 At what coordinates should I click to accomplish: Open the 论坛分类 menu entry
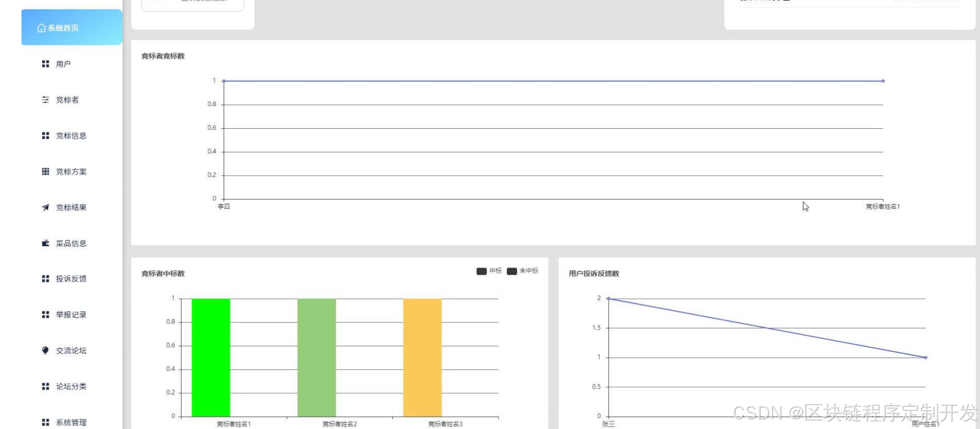tap(72, 386)
